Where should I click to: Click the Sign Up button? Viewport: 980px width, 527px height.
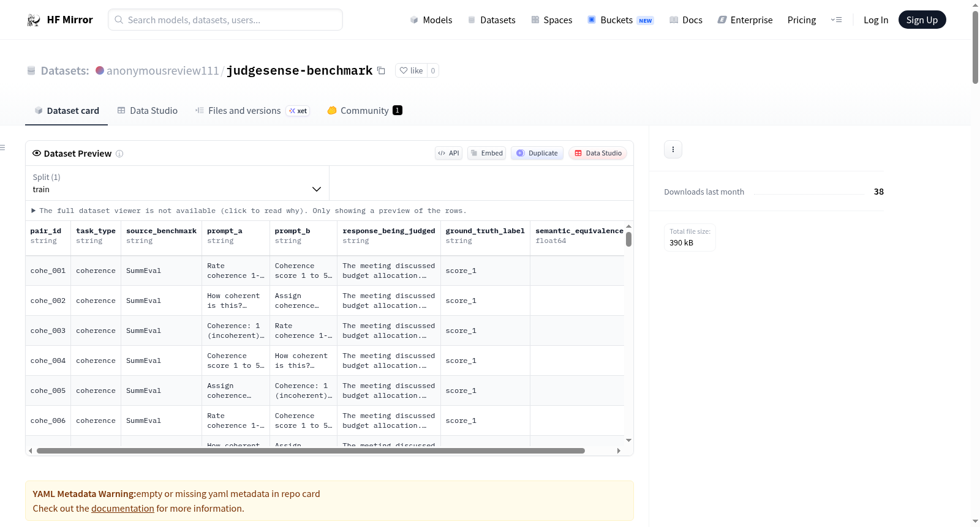click(x=922, y=20)
